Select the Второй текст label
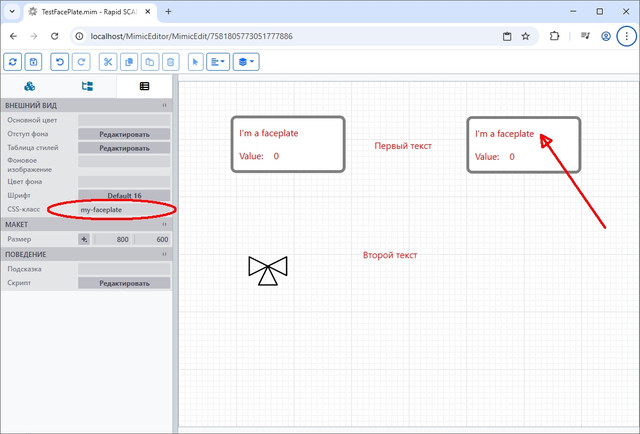Screen dimensions: 640x434 coord(390,255)
